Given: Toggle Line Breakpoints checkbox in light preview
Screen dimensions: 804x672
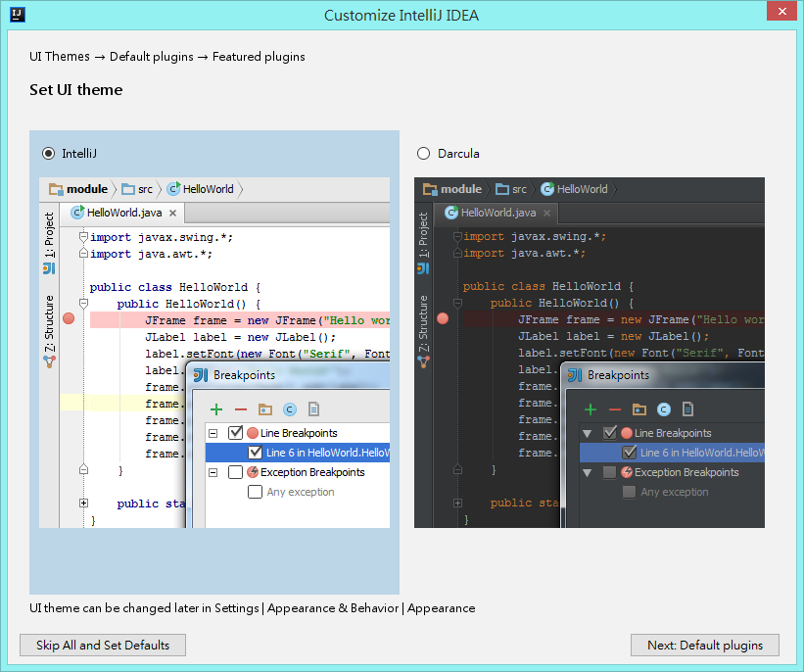Looking at the screenshot, I should [235, 432].
